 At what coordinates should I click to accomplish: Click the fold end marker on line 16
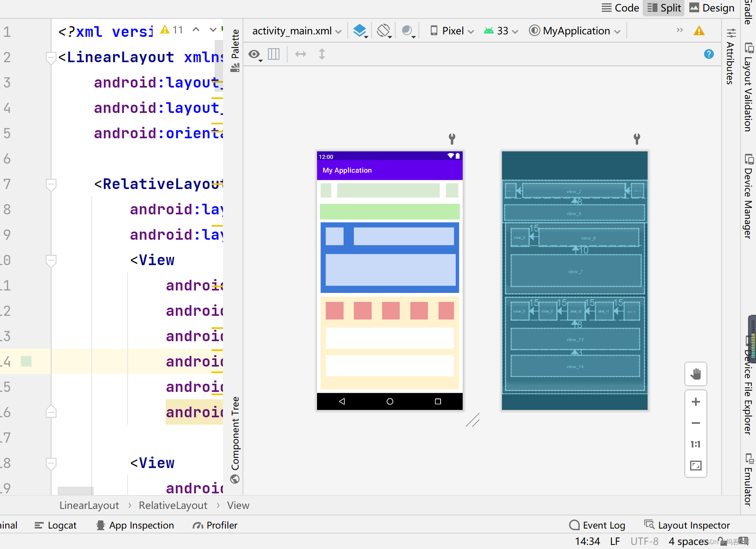51,412
